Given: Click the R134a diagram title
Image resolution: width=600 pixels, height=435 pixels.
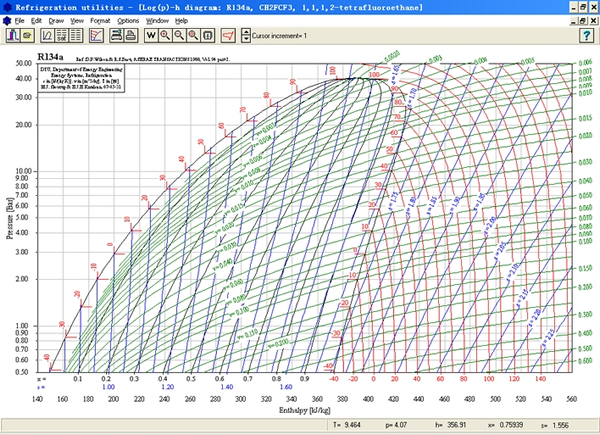Looking at the screenshot, I should (x=50, y=57).
